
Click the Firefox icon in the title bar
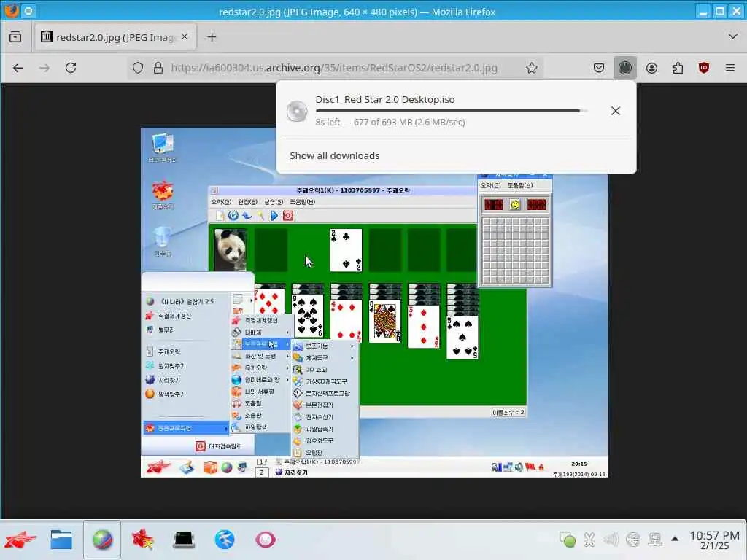coord(12,10)
